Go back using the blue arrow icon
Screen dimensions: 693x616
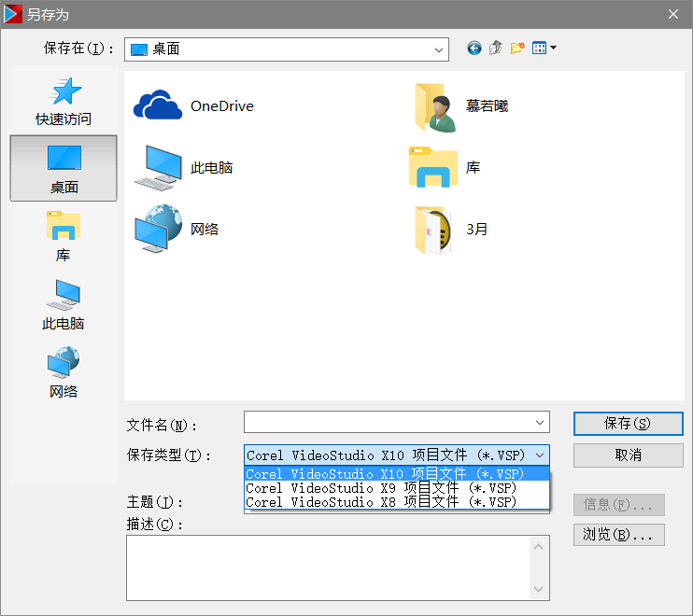click(474, 48)
